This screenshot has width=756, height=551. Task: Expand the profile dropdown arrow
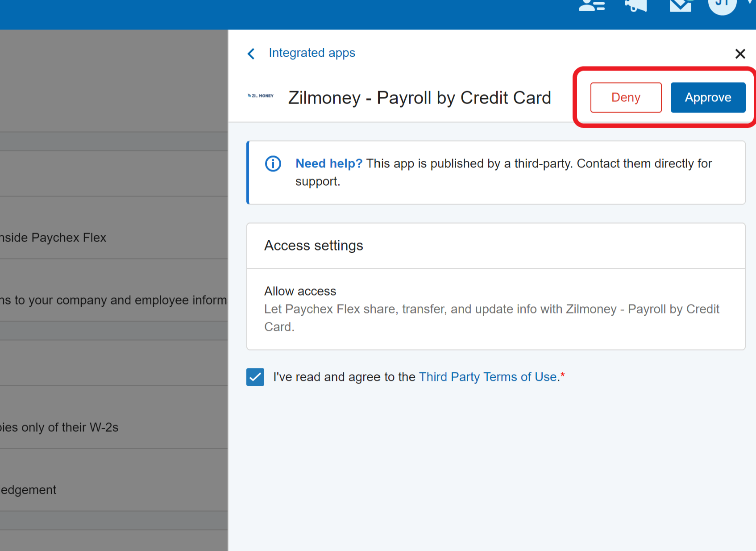click(x=751, y=3)
